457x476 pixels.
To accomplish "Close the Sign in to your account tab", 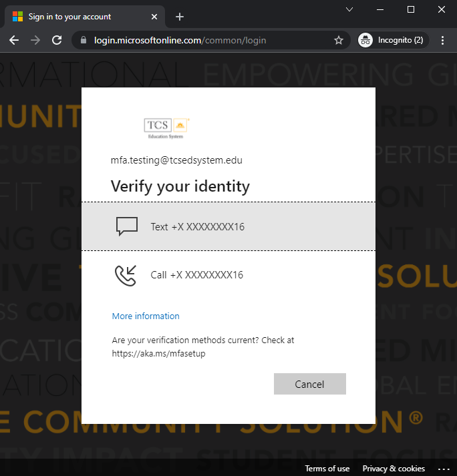I will click(154, 17).
